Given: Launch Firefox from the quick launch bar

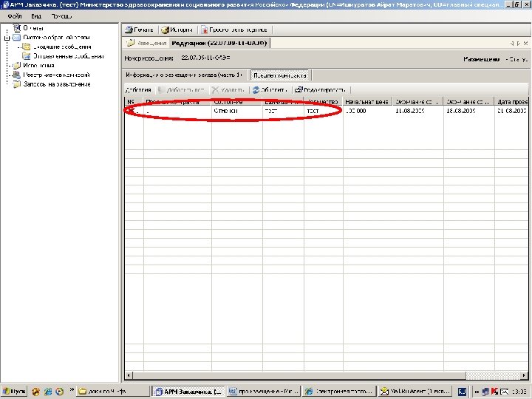Looking at the screenshot, I should point(36,392).
